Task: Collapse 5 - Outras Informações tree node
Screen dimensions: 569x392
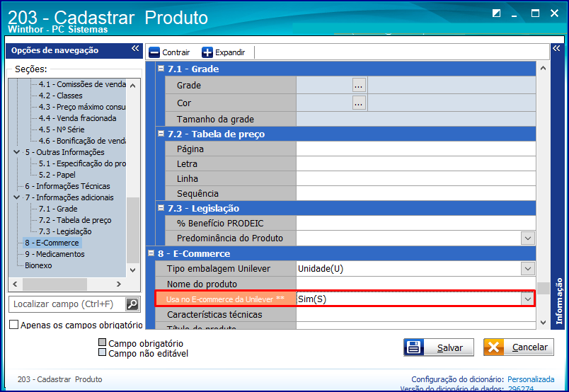Action: point(16,152)
